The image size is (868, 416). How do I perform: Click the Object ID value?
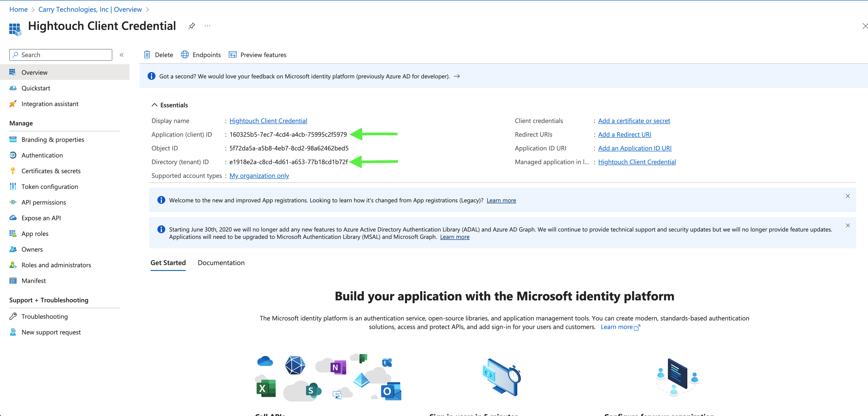[289, 148]
